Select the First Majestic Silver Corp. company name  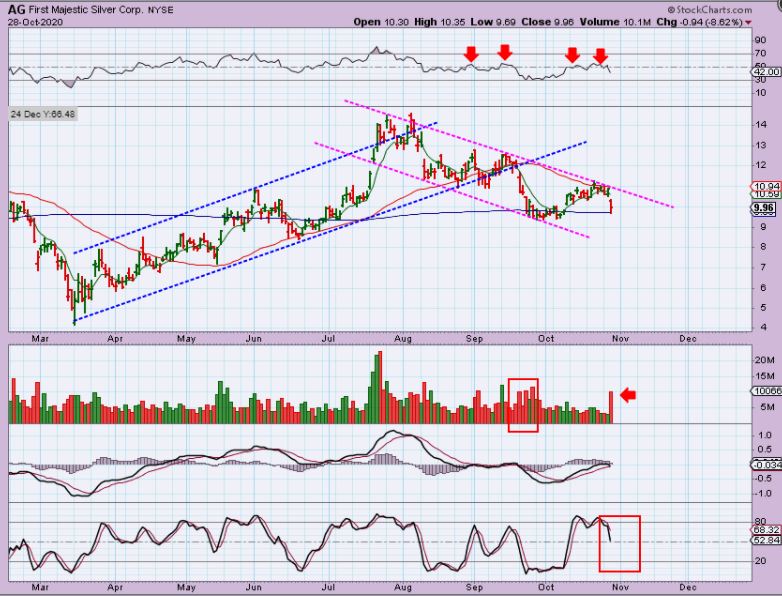86,9
